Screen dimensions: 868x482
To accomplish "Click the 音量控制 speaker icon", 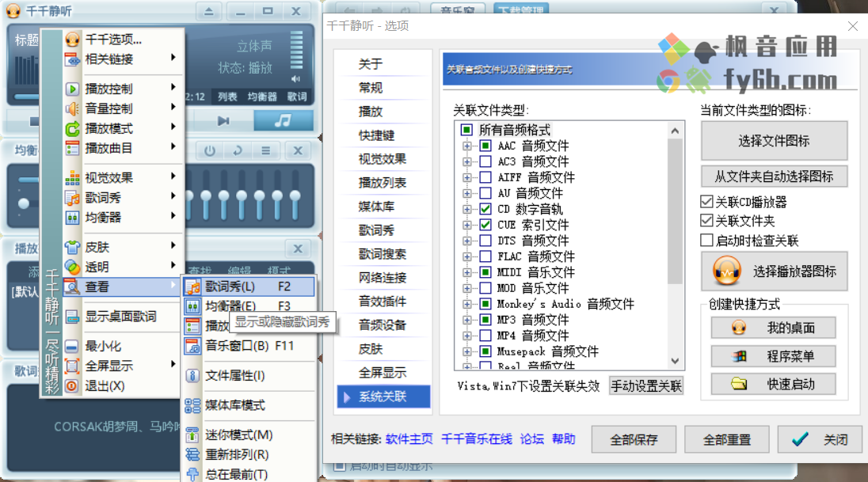I will click(73, 108).
